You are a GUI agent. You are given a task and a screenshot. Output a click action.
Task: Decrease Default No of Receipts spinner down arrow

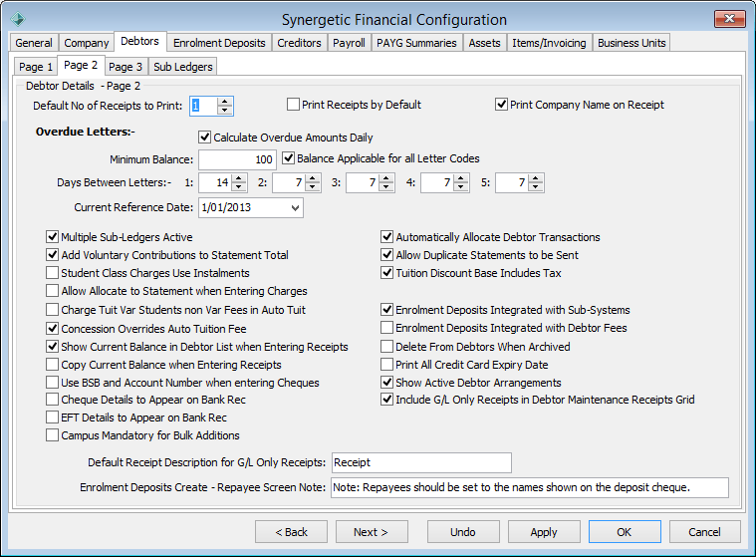point(225,111)
